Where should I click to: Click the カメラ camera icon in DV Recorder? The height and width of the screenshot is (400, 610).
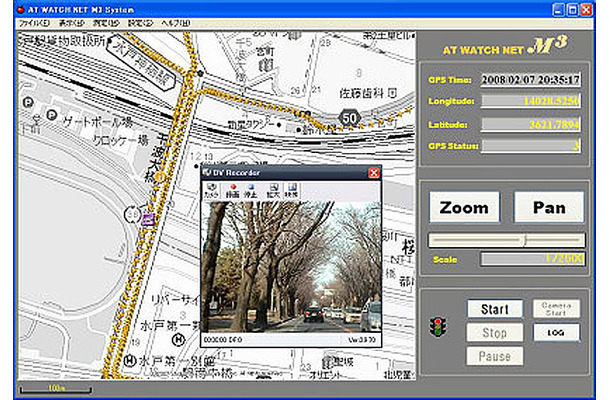(x=211, y=190)
